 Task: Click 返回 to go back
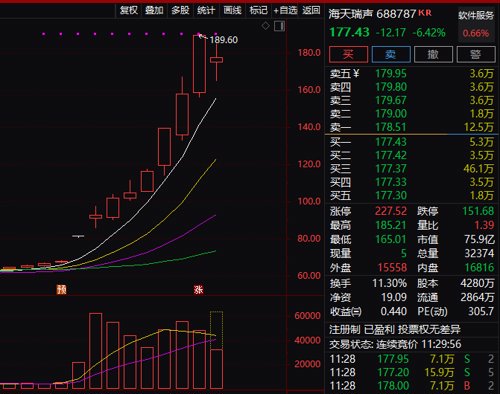311,10
